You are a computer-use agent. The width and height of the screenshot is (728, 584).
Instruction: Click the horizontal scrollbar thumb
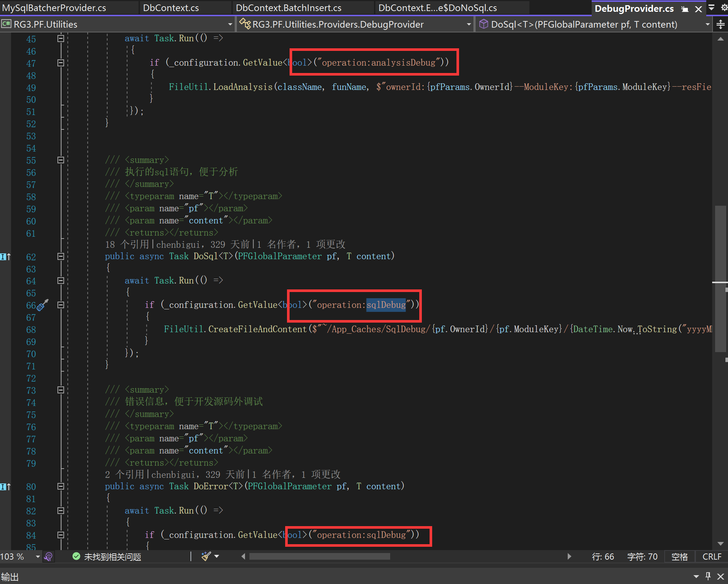320,556
